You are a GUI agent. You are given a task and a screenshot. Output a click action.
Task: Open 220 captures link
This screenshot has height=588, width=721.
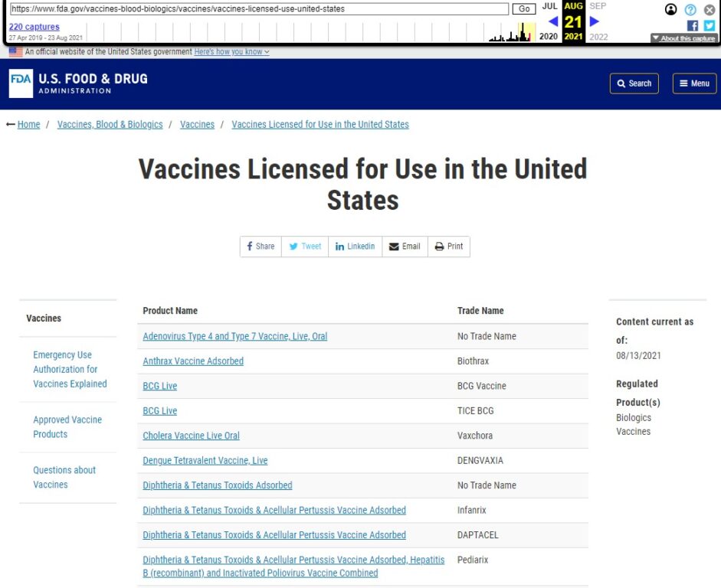[34, 27]
